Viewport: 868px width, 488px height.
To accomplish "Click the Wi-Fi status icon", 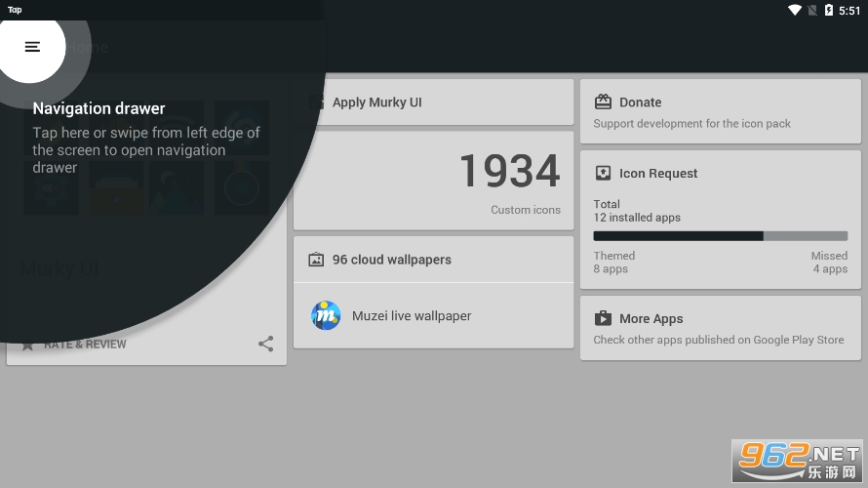I will pos(795,10).
